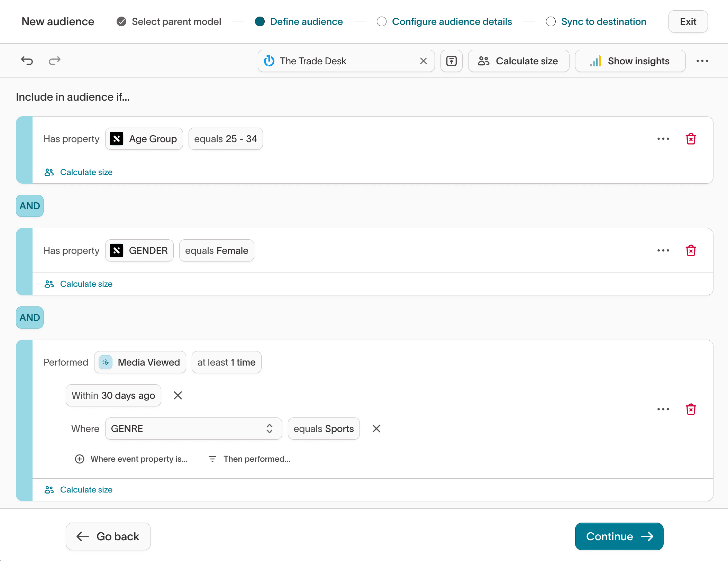
Task: Click the undo arrow icon
Action: (x=27, y=61)
